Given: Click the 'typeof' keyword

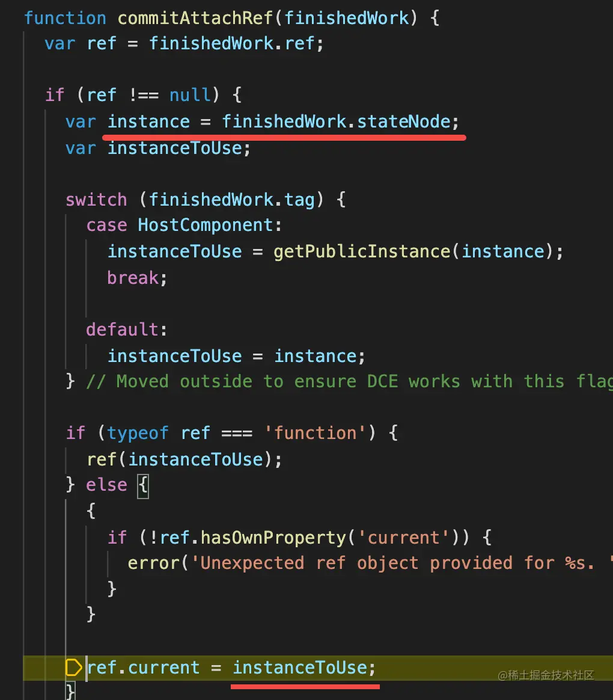Looking at the screenshot, I should [x=138, y=434].
